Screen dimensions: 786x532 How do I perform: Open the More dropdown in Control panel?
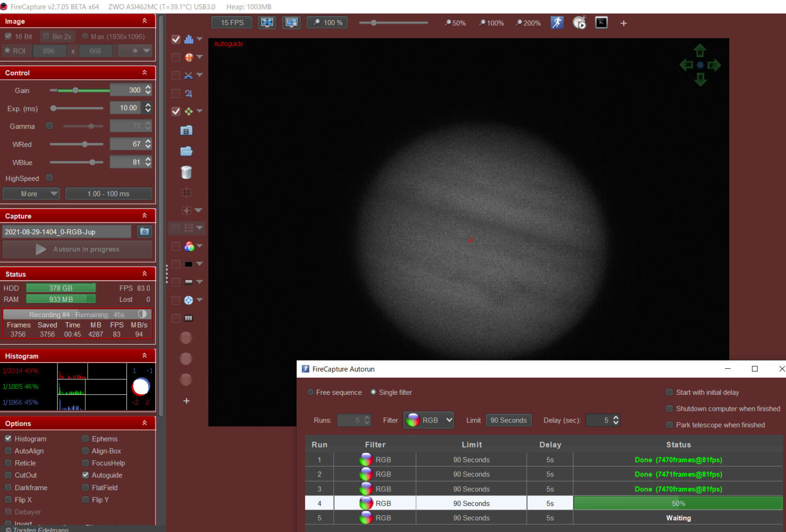click(x=31, y=194)
